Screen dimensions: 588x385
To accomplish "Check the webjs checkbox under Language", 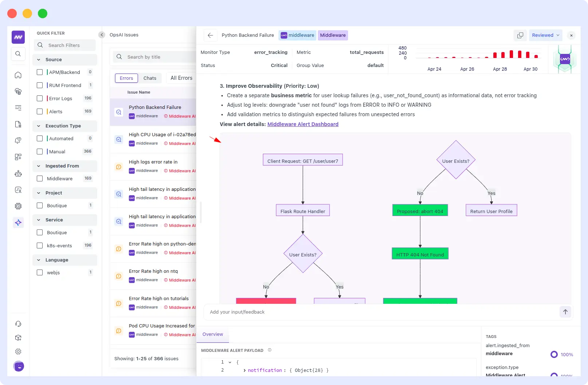I will (x=40, y=272).
